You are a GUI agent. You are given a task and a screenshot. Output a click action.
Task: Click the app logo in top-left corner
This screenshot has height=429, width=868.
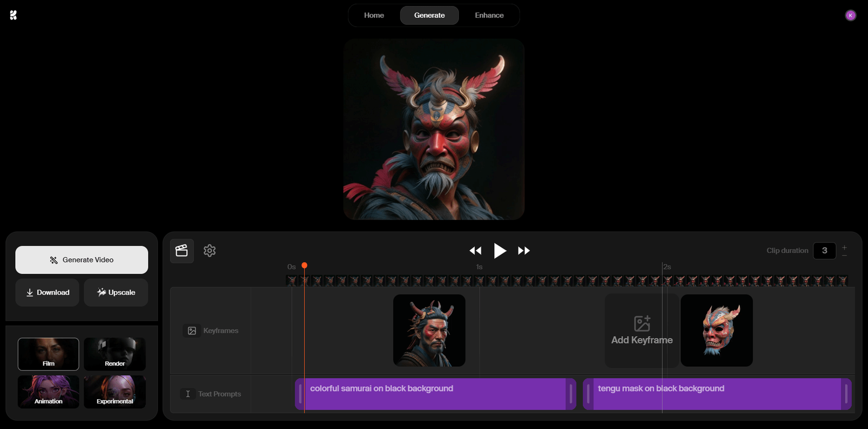tap(14, 15)
